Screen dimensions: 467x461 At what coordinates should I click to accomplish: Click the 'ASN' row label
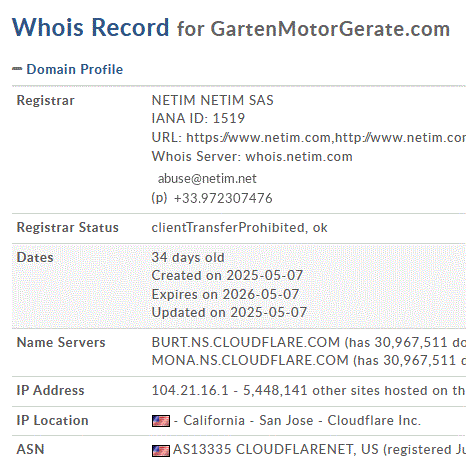[30, 450]
